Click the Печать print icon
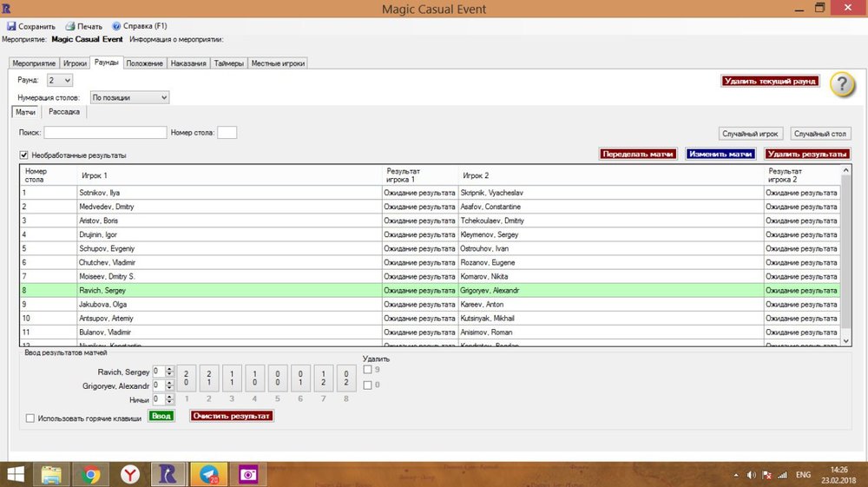 [x=70, y=26]
